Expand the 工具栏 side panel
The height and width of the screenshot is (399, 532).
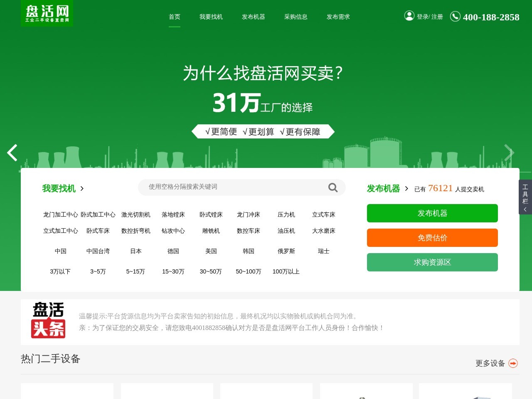[525, 197]
